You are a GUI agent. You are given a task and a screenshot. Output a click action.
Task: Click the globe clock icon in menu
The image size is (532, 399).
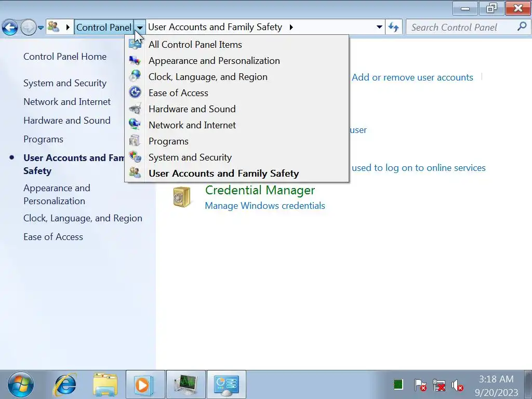(x=135, y=76)
